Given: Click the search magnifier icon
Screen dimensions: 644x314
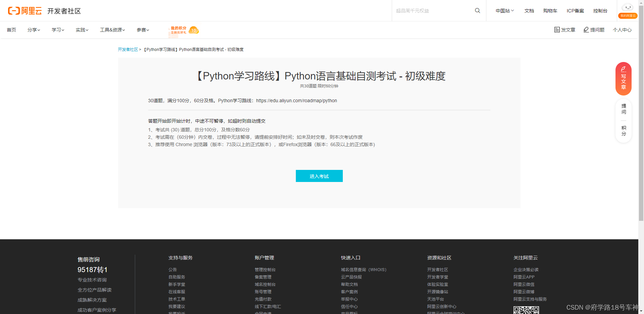Looking at the screenshot, I should pyautogui.click(x=478, y=11).
